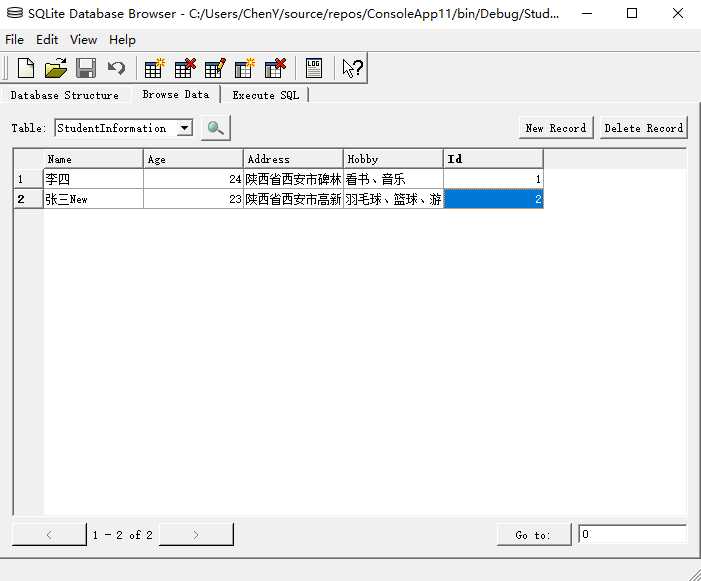Click the SQLite database icon in title bar

click(x=14, y=13)
